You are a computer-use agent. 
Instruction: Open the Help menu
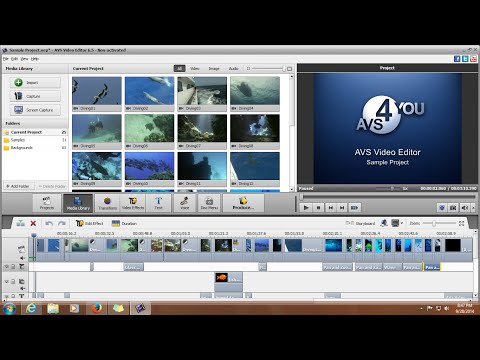coord(35,59)
